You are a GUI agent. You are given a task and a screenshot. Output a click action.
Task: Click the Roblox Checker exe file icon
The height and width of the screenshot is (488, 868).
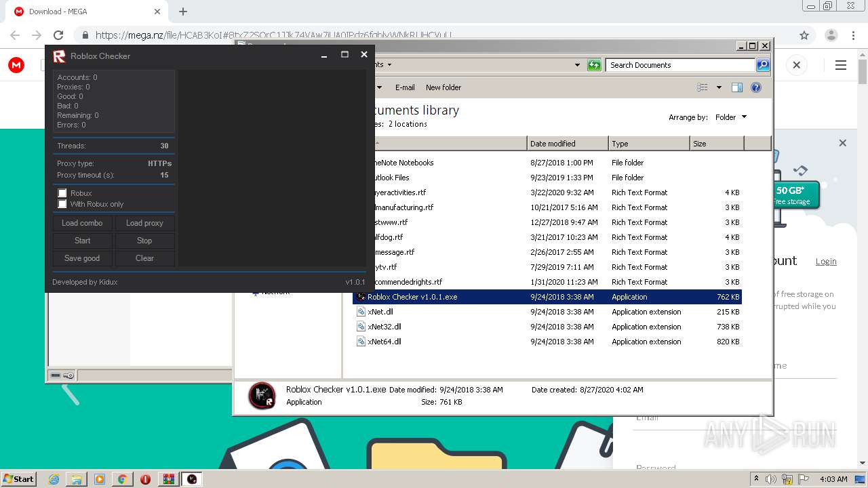coord(361,297)
